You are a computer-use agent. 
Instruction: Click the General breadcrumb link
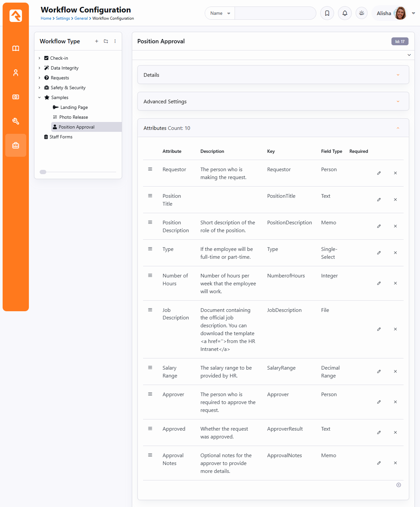(x=81, y=19)
